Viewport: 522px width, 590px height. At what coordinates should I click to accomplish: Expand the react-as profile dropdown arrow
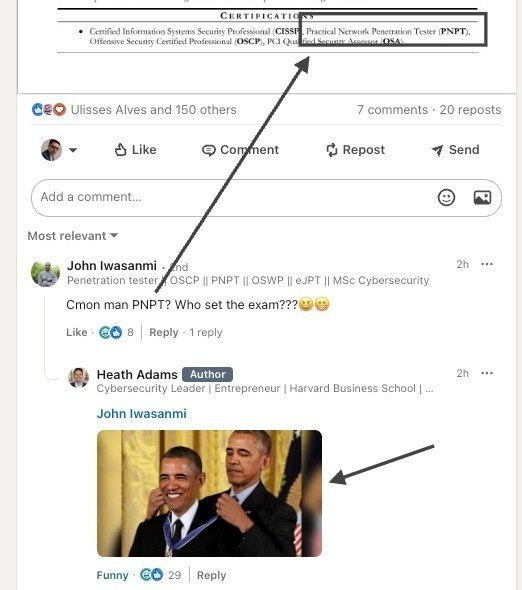click(73, 150)
